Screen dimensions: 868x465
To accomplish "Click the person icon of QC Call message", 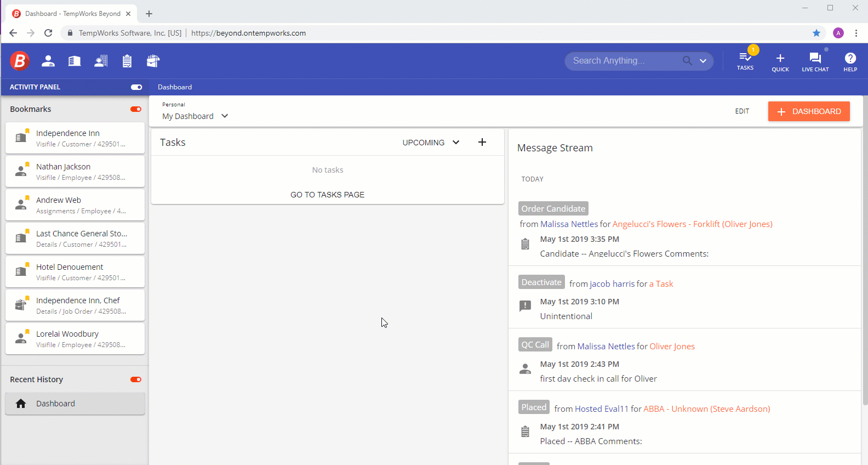I will (525, 368).
